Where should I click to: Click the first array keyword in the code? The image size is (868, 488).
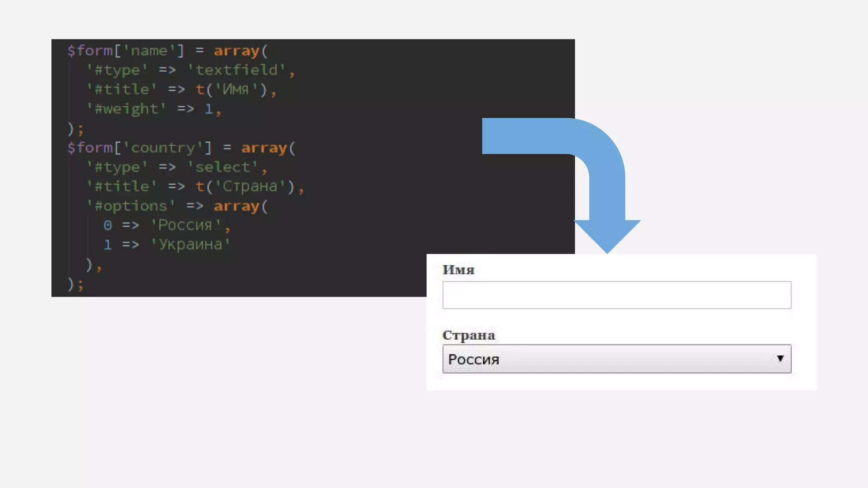[236, 51]
